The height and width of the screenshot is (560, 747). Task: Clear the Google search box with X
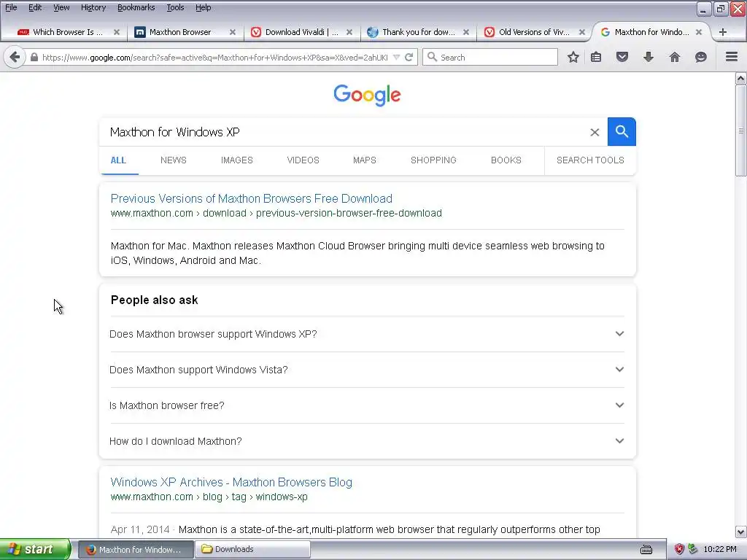coord(595,133)
